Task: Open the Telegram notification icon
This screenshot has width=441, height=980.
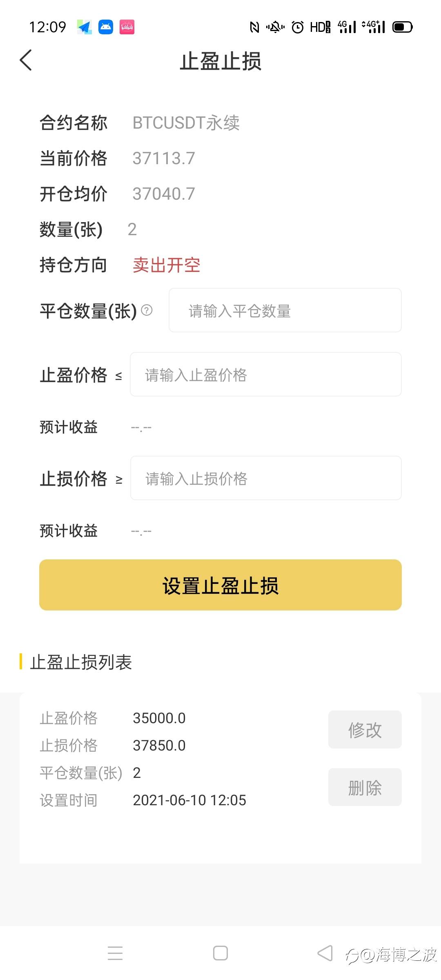Action: (x=85, y=27)
